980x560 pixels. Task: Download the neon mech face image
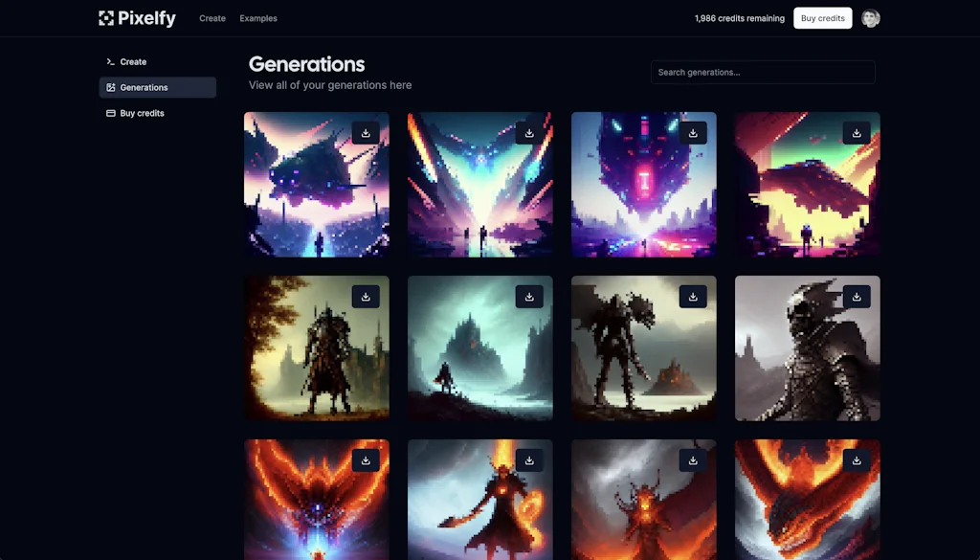[692, 133]
